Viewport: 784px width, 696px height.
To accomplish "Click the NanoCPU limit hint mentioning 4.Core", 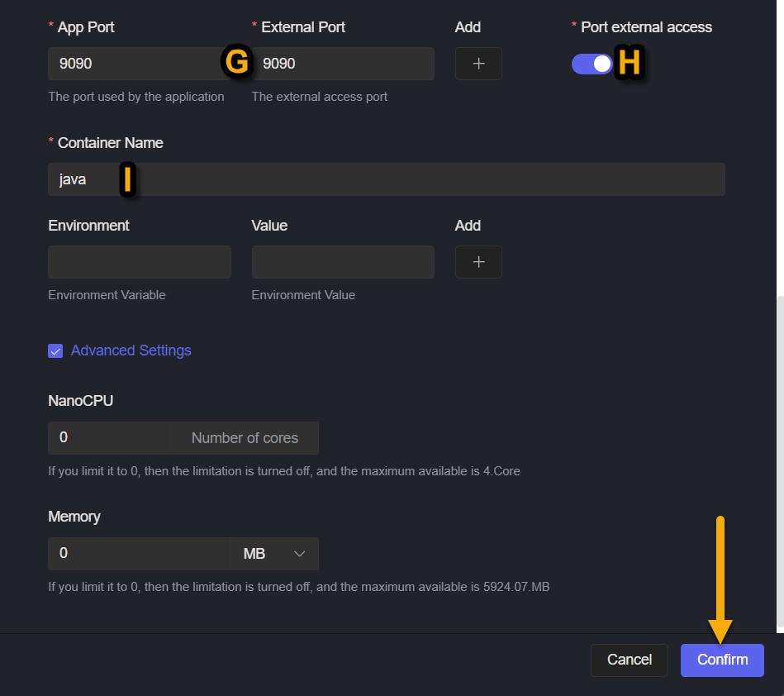I will click(284, 471).
